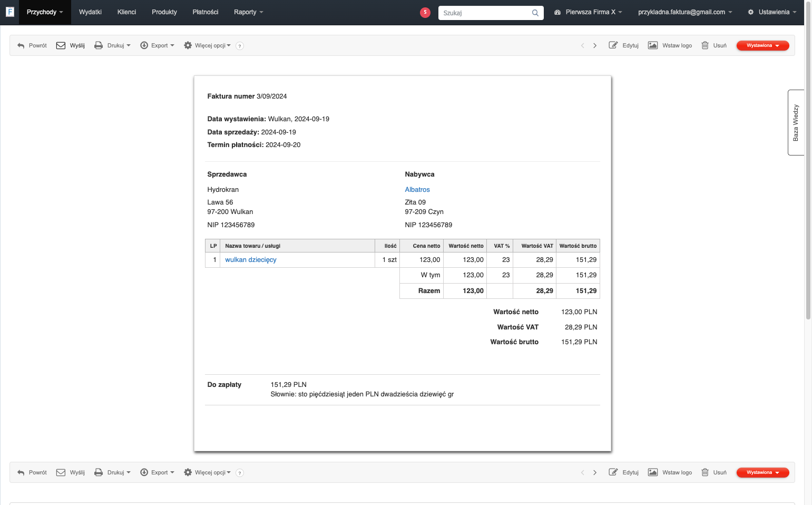The image size is (812, 505).
Task: Expand the Raporty menu
Action: tap(249, 12)
